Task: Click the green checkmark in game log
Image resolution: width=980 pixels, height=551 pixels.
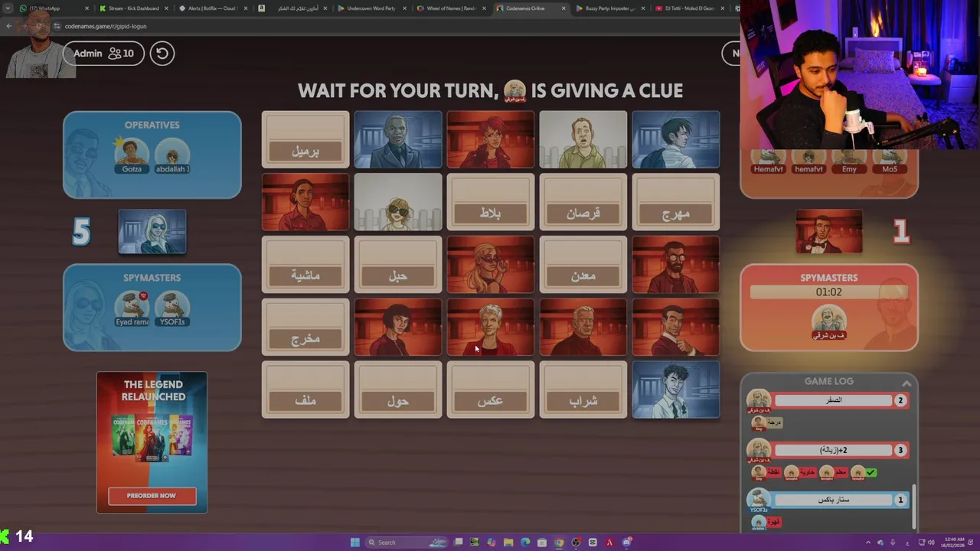Action: pos(871,473)
